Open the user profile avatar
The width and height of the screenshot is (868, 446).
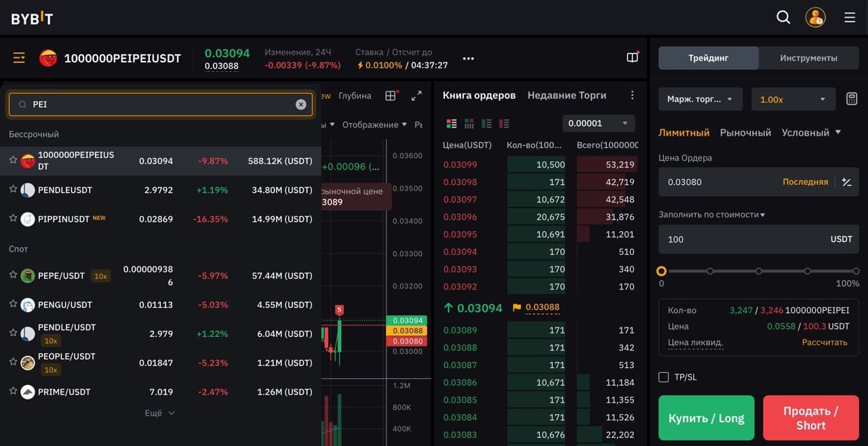click(816, 18)
